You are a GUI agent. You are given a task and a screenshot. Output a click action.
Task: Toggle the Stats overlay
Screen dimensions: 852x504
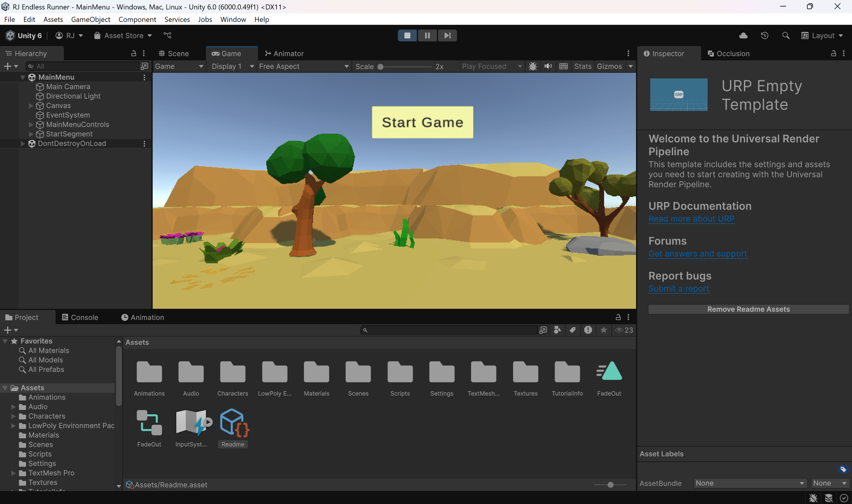click(582, 66)
